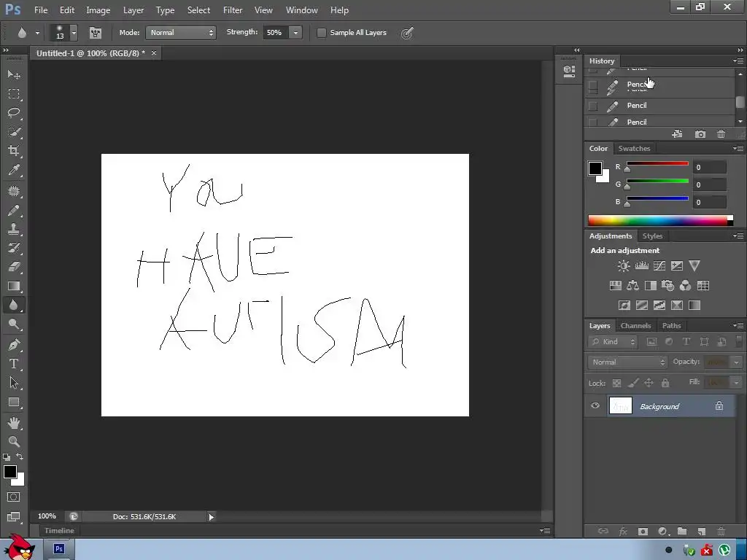The image size is (747, 560).
Task: Open the Fill dropdown arrow in Layers
Action: point(736,382)
